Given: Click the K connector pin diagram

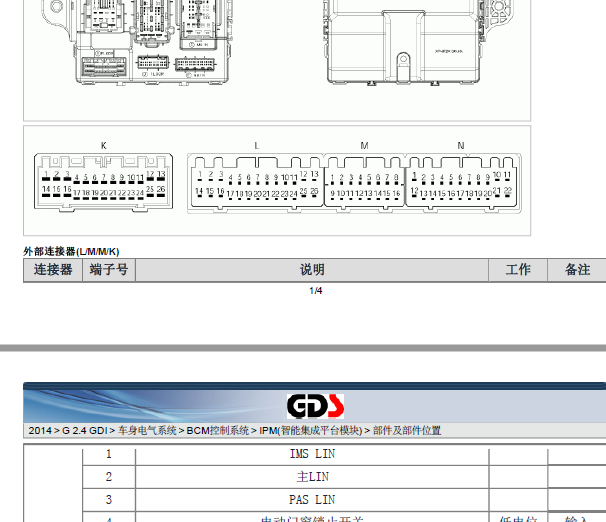Looking at the screenshot, I should pyautogui.click(x=104, y=182).
